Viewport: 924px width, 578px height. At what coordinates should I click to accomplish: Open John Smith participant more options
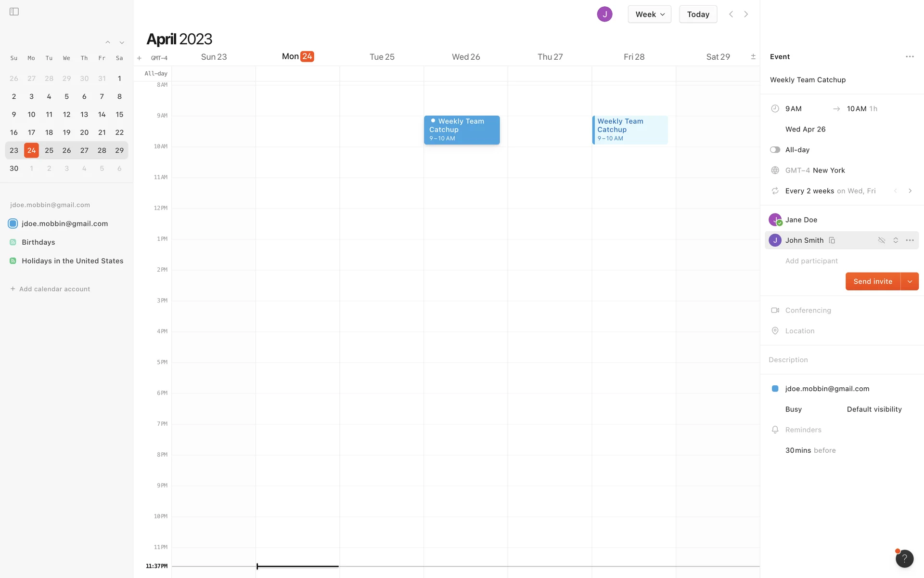click(910, 240)
